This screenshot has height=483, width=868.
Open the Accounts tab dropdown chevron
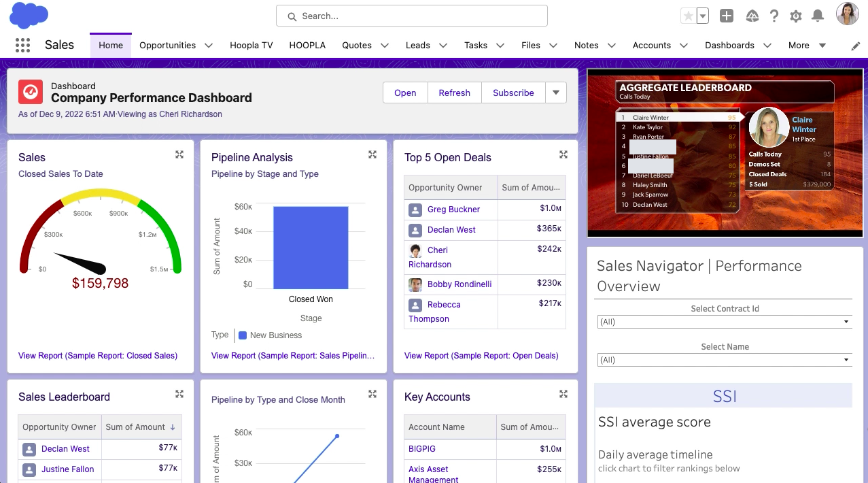(x=684, y=46)
